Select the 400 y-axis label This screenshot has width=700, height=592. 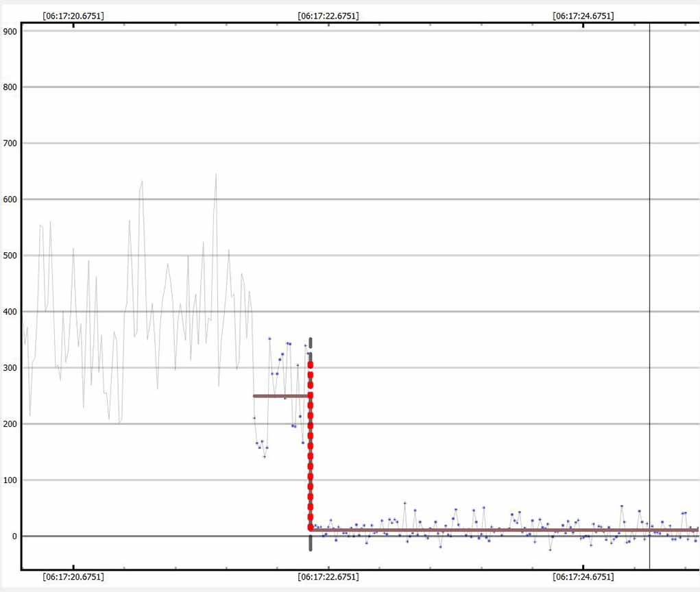click(10, 312)
